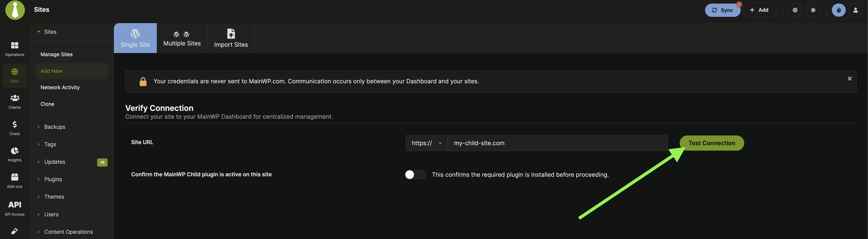Expand the Updates section showing 15 items
This screenshot has width=868, height=239.
click(x=55, y=162)
